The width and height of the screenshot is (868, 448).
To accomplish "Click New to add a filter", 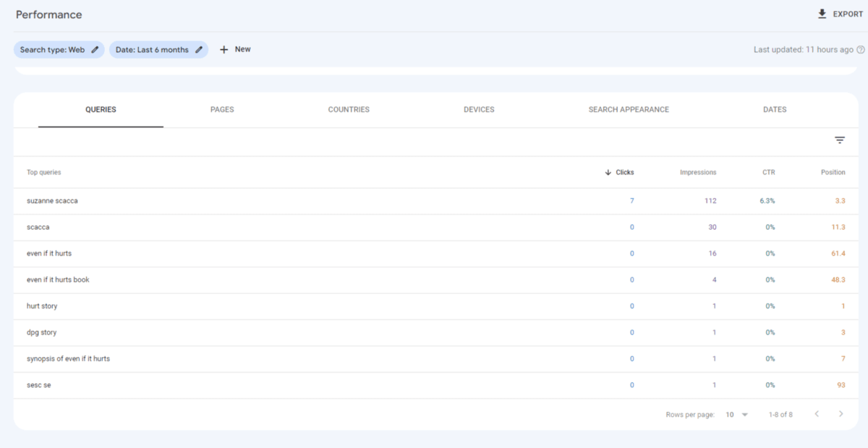I will (x=244, y=49).
